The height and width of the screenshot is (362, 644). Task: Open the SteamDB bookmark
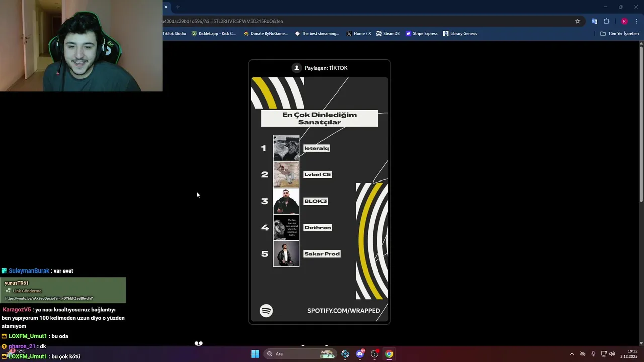tap(388, 34)
